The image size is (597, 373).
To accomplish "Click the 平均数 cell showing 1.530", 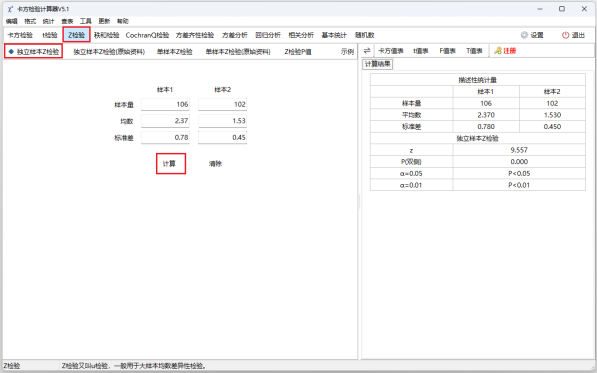I will tap(552, 115).
